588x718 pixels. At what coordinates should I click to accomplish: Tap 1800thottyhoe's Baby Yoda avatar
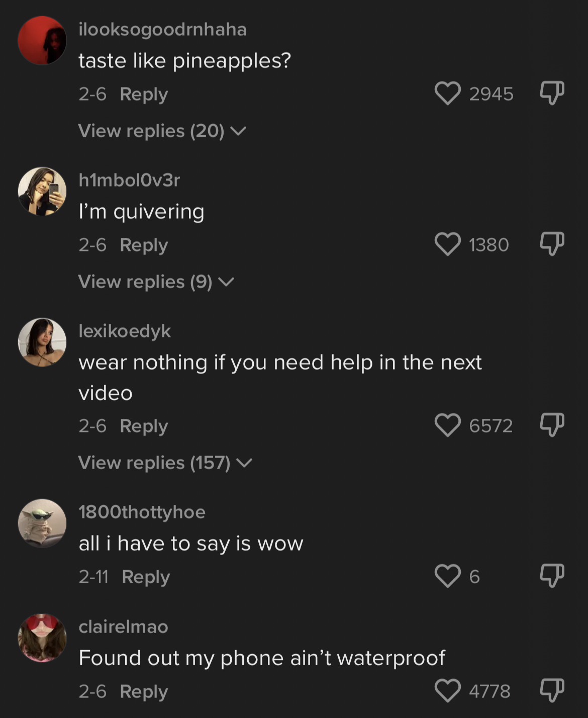42,523
